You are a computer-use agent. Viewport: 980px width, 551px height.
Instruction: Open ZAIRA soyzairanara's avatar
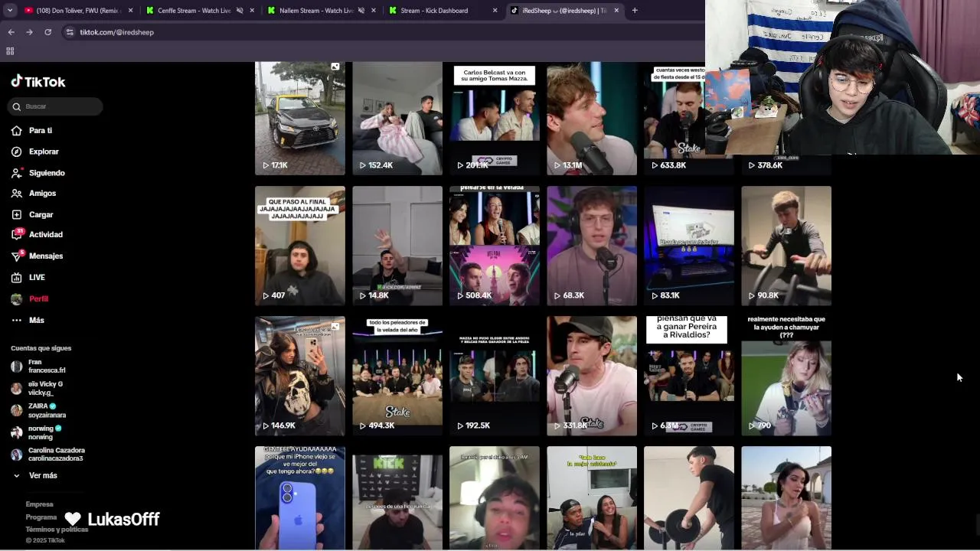(x=17, y=411)
